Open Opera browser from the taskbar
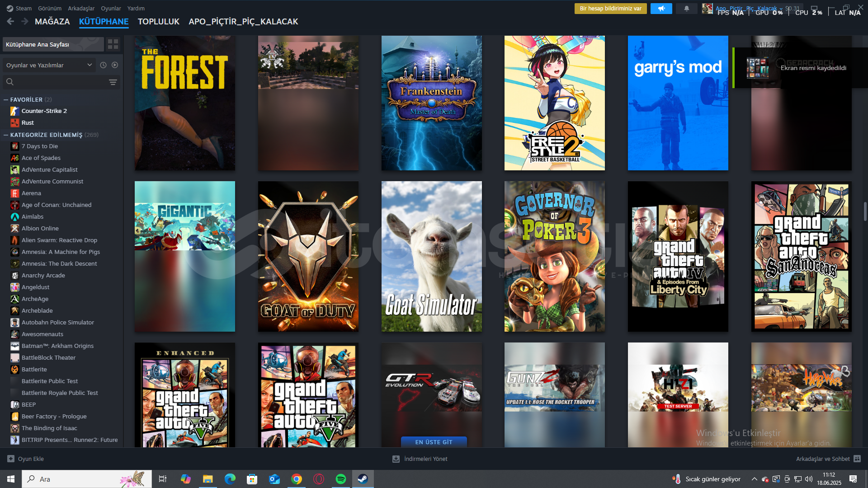 point(319,479)
